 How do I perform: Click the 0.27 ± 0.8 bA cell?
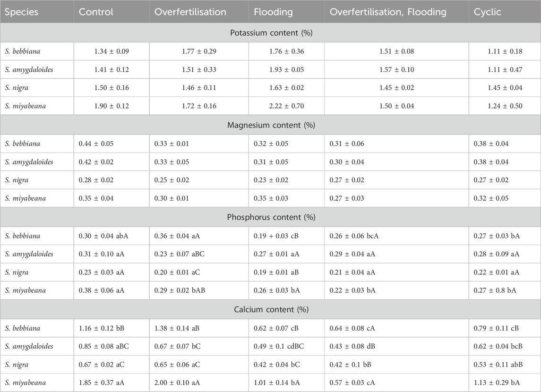pos(495,290)
